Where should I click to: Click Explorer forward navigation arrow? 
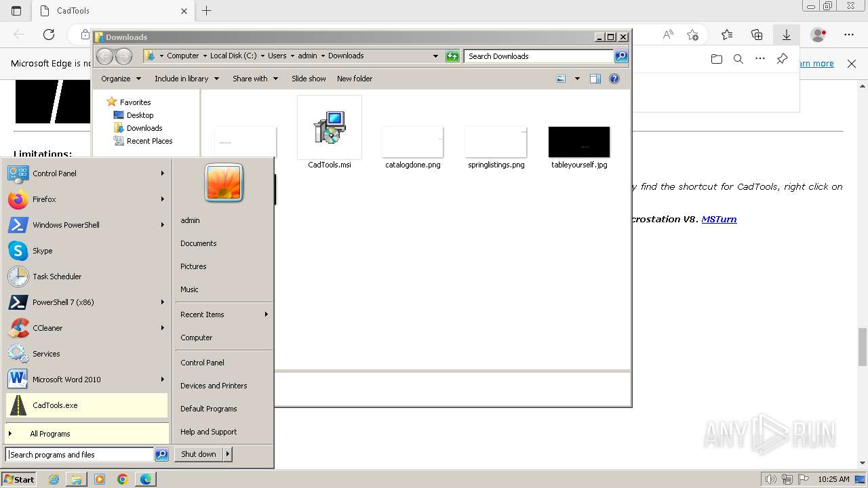(123, 56)
